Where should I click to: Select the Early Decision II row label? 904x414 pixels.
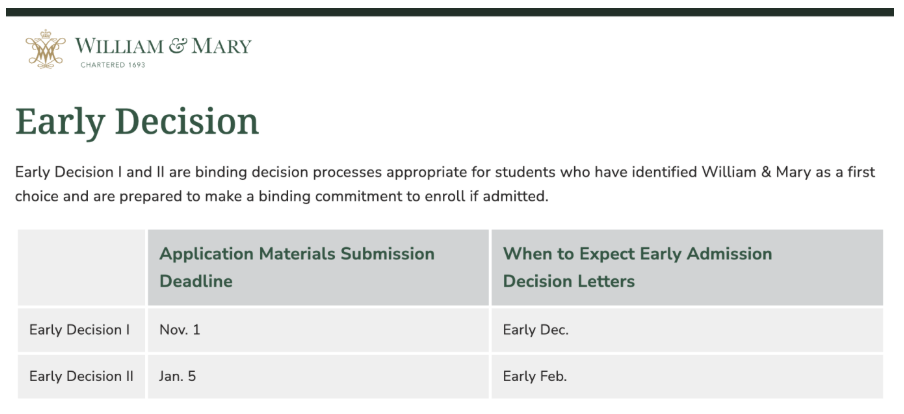pos(81,377)
